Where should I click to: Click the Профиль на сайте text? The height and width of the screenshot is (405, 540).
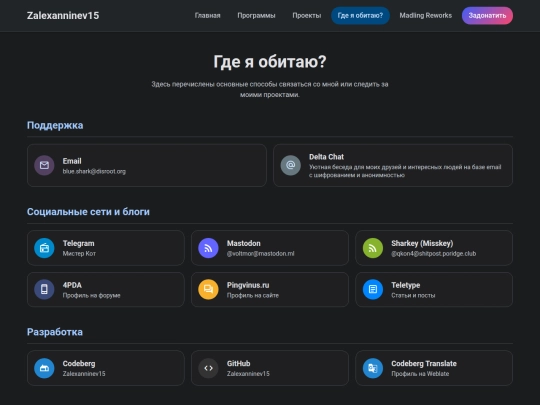(x=253, y=295)
